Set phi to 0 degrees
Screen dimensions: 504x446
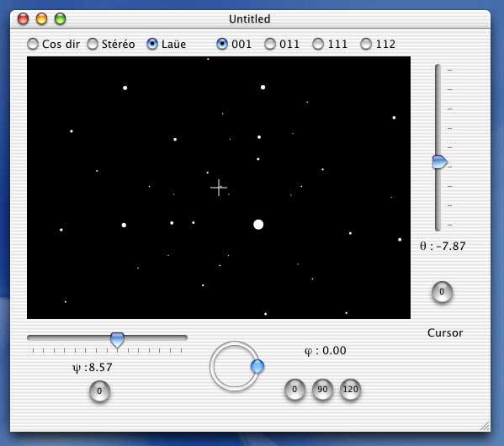(294, 390)
